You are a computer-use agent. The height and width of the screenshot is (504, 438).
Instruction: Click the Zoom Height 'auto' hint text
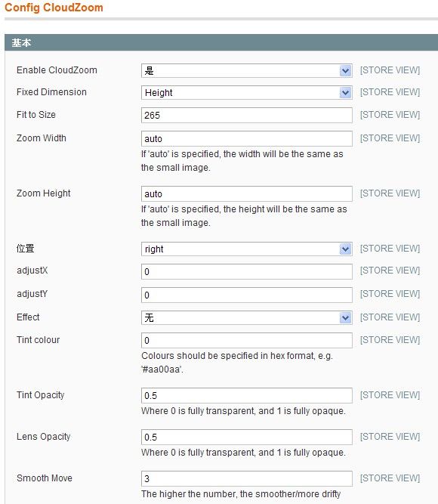[244, 216]
